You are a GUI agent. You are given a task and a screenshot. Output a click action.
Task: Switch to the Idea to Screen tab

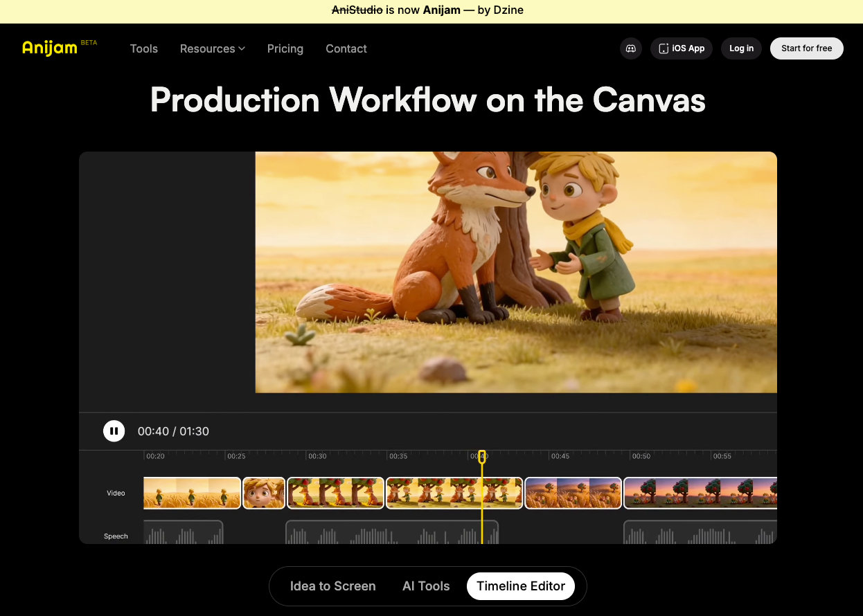[x=332, y=586]
